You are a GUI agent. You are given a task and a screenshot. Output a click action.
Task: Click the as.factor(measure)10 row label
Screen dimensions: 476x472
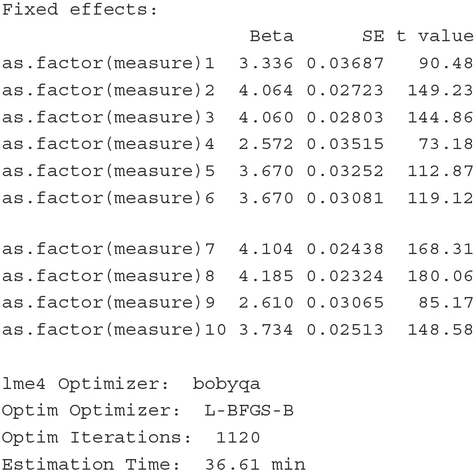(x=114, y=330)
